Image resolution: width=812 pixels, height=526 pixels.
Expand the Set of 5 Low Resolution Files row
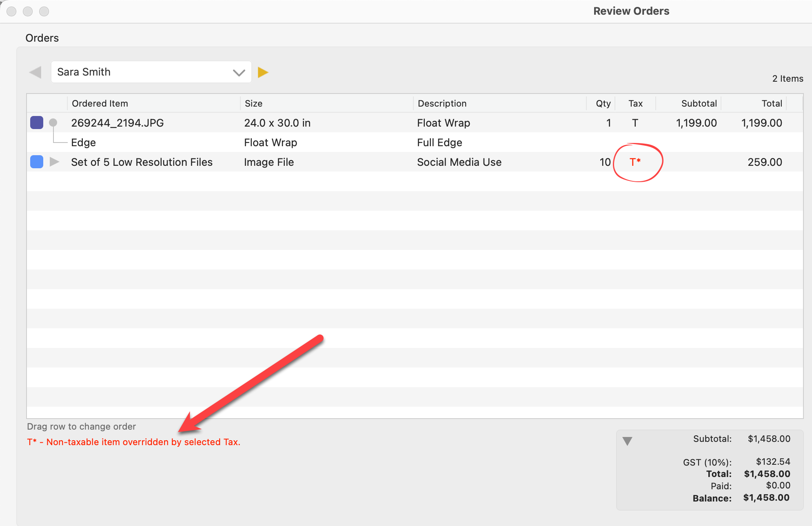tap(54, 162)
